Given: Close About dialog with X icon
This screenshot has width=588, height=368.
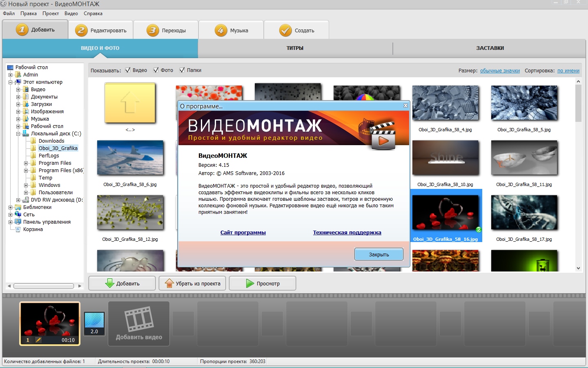Looking at the screenshot, I should point(405,105).
